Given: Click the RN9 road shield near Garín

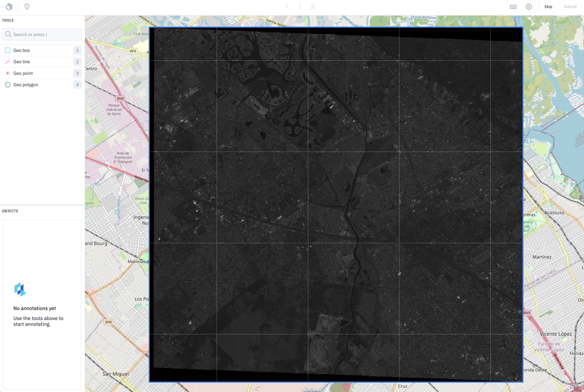Looking at the screenshot, I should (120, 98).
